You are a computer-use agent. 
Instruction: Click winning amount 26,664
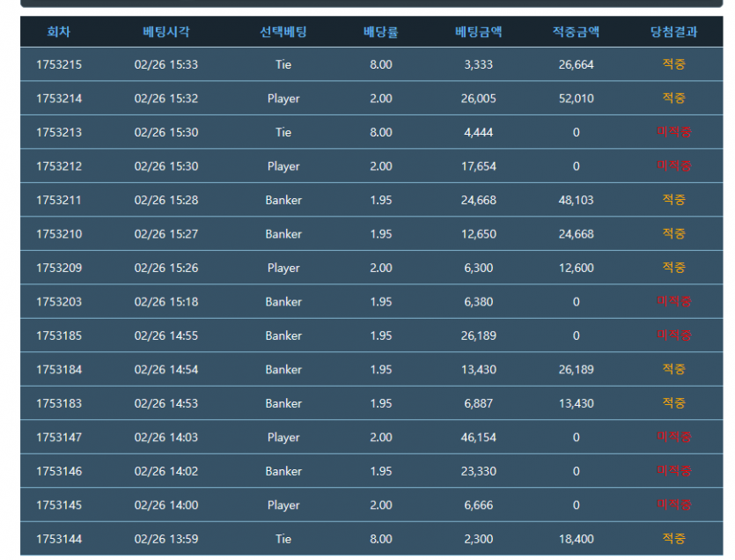pyautogui.click(x=576, y=64)
